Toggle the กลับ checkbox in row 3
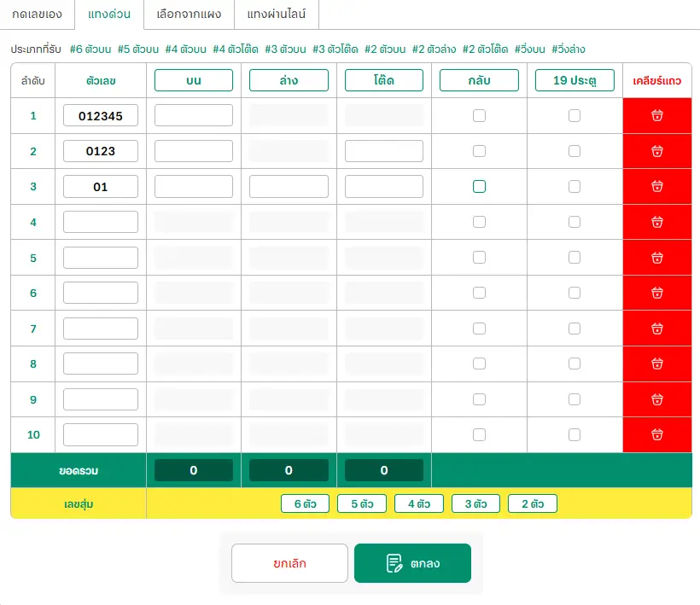Viewport: 700px width, 605px height. [479, 186]
